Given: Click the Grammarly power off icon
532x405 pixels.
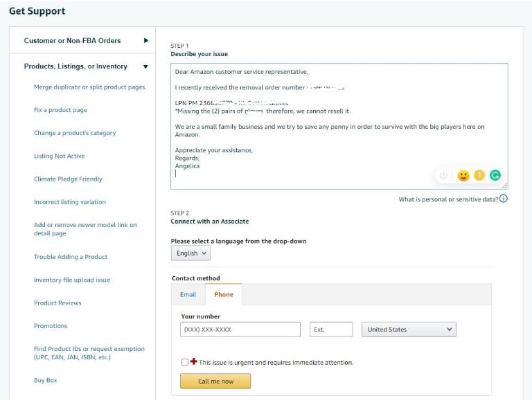Looking at the screenshot, I should tap(444, 176).
